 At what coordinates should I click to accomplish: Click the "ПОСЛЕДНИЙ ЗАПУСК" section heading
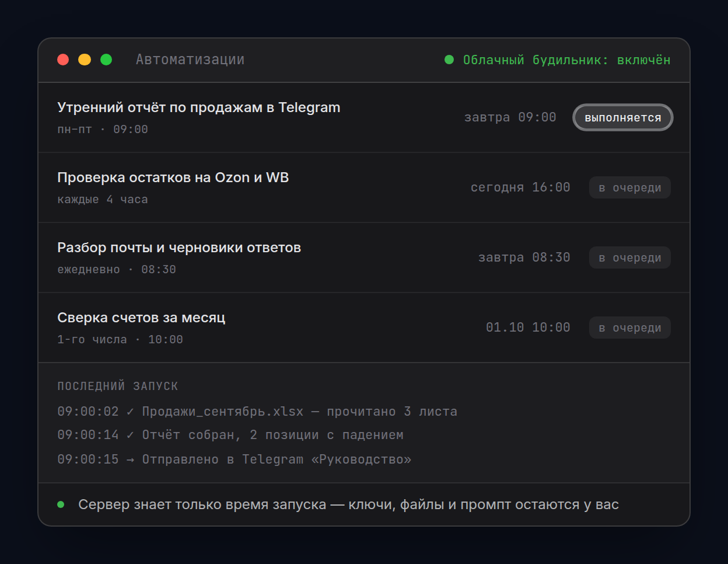(x=118, y=387)
